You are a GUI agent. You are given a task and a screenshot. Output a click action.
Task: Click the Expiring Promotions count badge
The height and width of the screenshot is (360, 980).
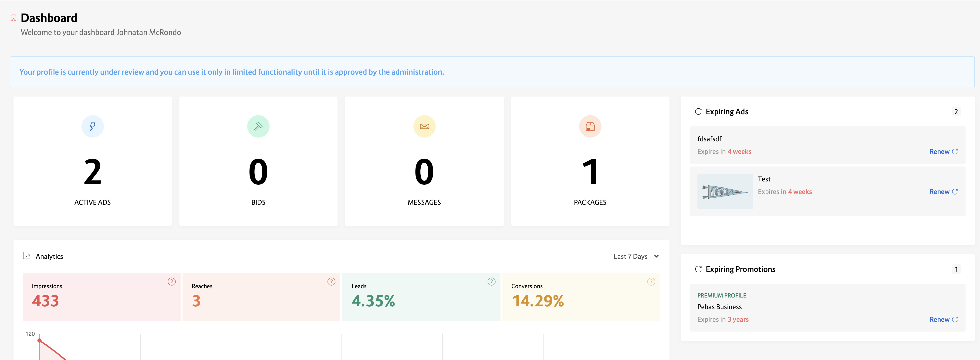point(956,269)
